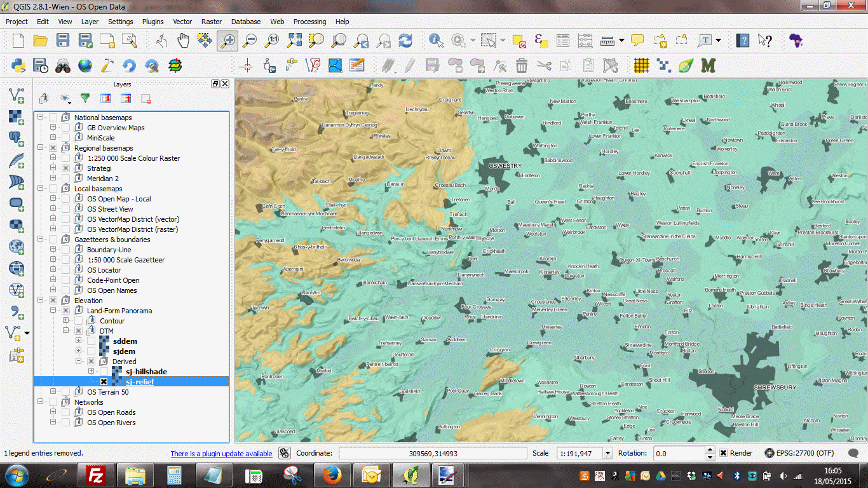This screenshot has height=488, width=868.
Task: Activate the Zoom In magnifier tool
Action: [227, 41]
